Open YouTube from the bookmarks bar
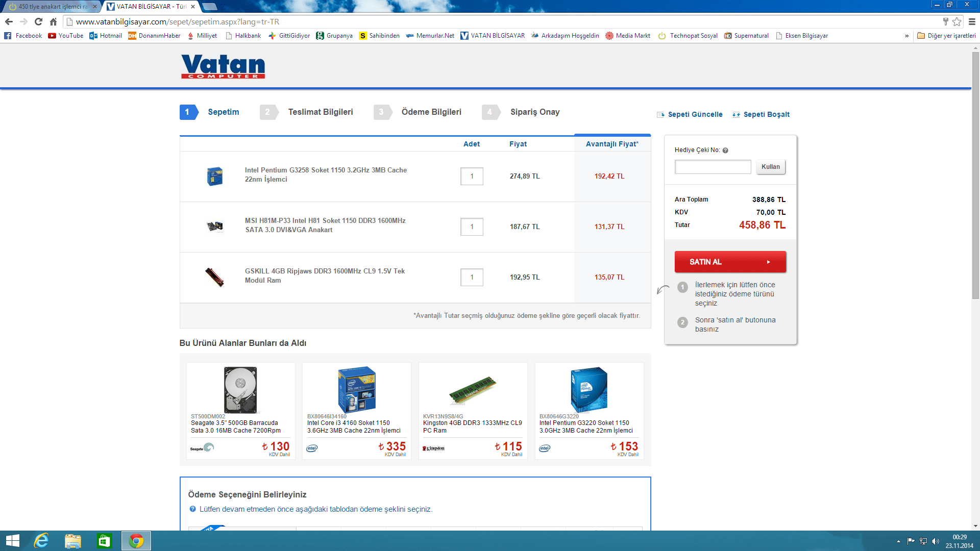Viewport: 980px width, 551px height. 65,36
